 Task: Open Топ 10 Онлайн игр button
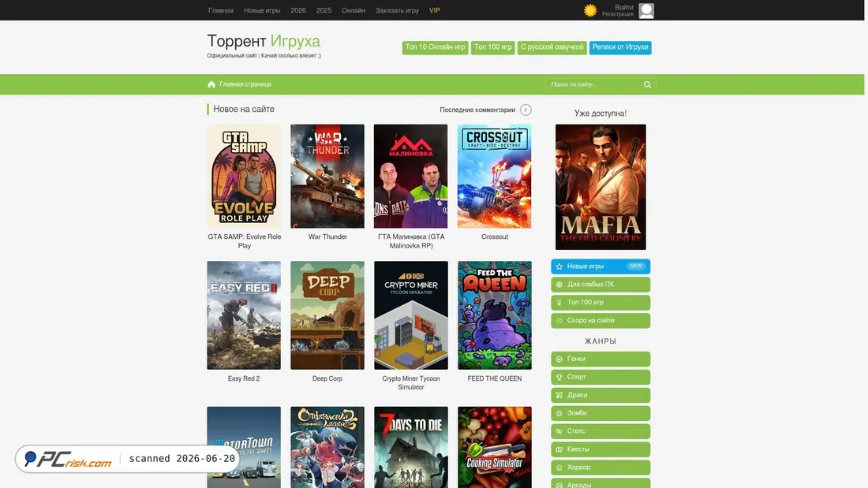[435, 47]
